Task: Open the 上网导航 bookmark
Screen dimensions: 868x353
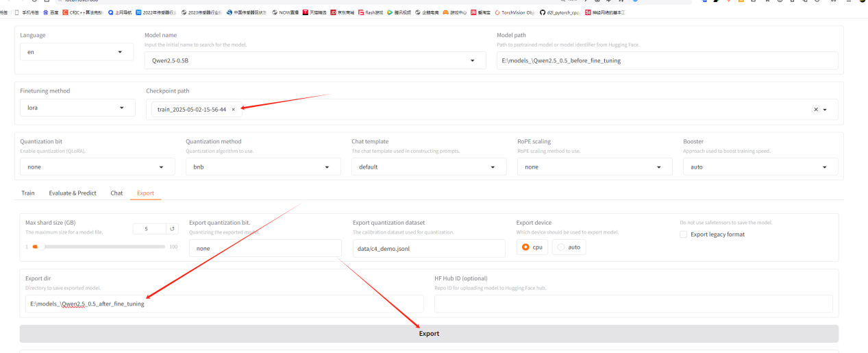Action: click(120, 12)
